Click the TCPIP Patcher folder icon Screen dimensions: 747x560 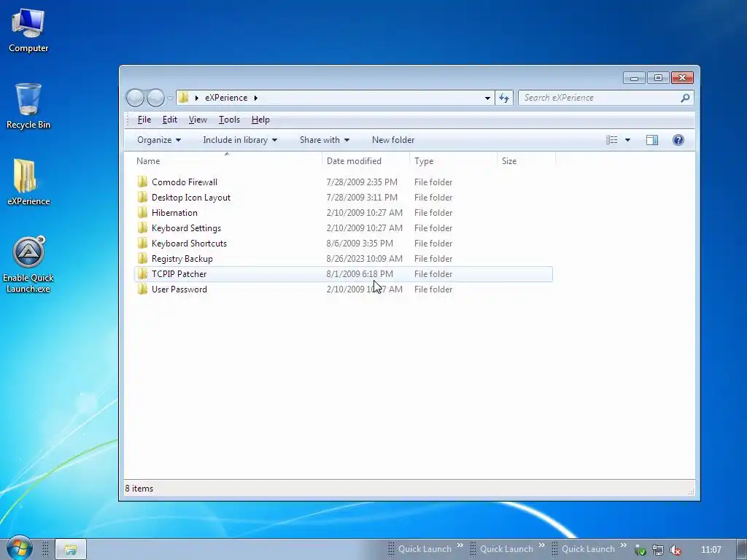pos(142,274)
